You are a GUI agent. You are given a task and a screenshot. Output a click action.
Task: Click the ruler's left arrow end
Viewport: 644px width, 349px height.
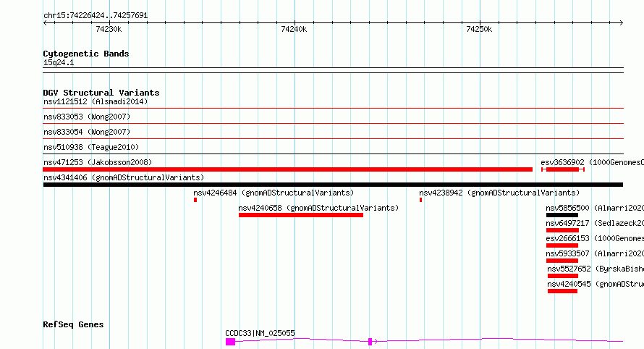click(x=45, y=22)
